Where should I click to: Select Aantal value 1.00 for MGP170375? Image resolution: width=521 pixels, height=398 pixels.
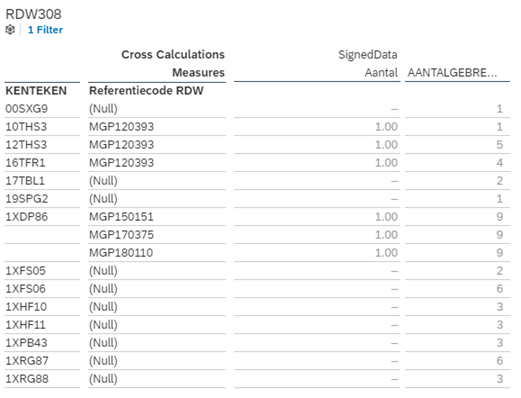point(386,235)
